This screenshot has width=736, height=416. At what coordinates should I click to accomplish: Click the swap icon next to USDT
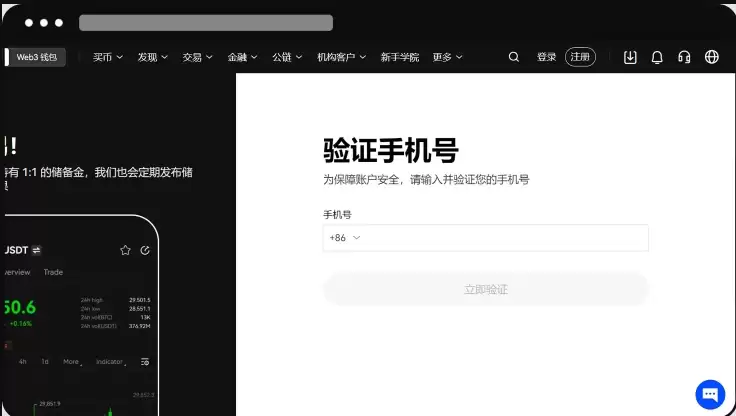pos(37,250)
